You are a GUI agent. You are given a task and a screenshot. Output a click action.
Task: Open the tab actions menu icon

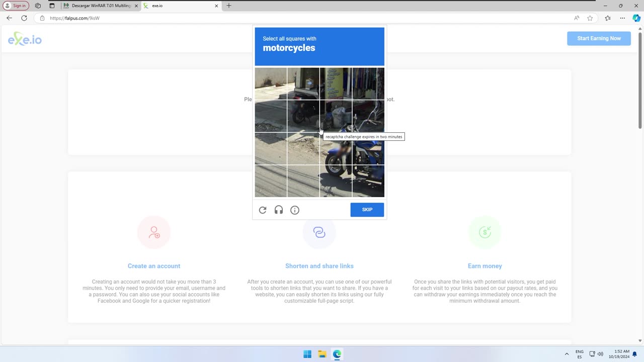coord(52,6)
